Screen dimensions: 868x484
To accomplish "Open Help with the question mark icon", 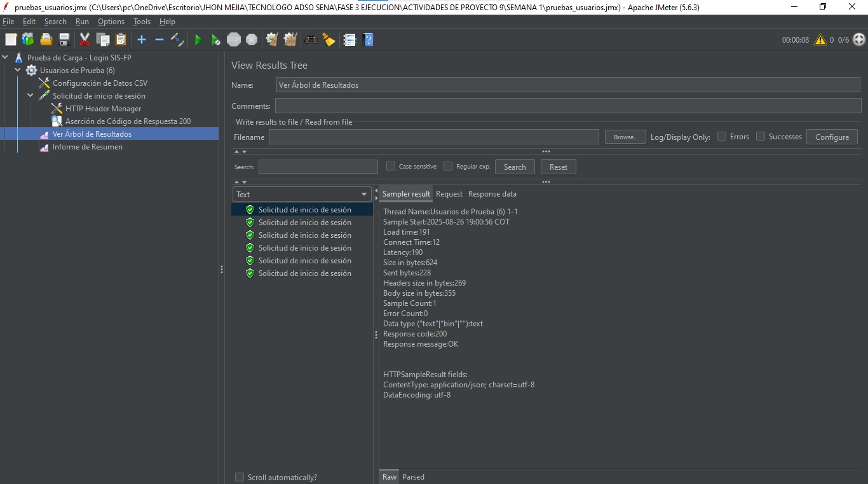I will click(x=367, y=39).
